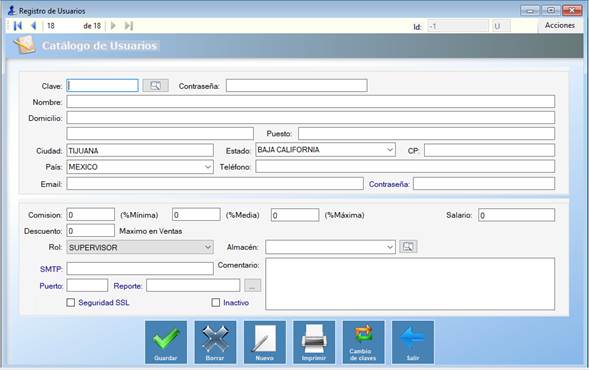589x370 pixels.
Task: Click the email Contraseña input field
Action: click(x=484, y=184)
